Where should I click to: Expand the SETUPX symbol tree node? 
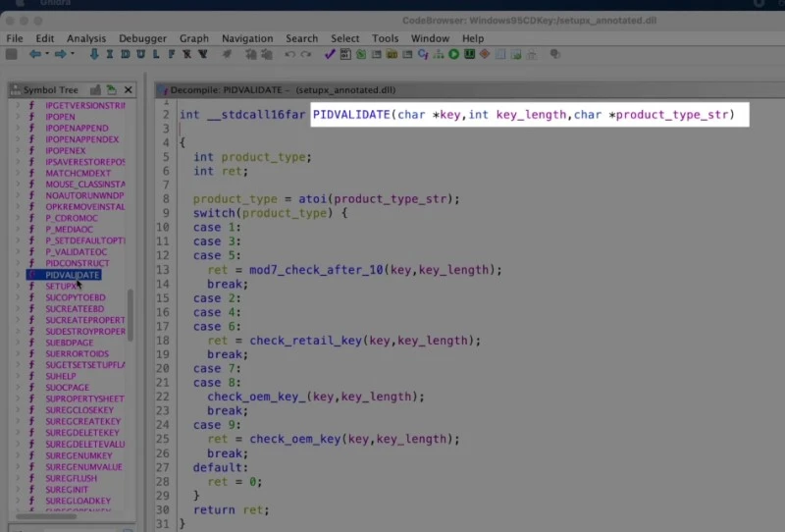click(x=17, y=286)
